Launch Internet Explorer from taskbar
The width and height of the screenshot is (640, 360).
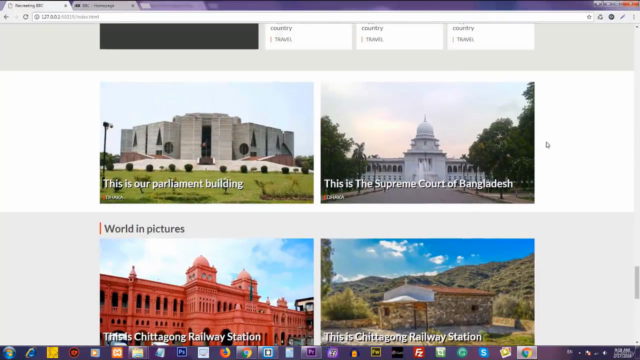coord(31,353)
